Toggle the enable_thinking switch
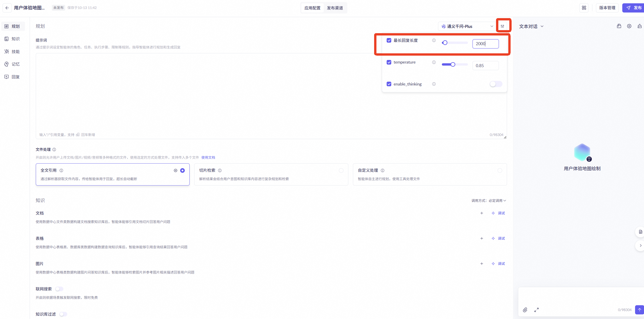644x319 pixels. click(496, 84)
